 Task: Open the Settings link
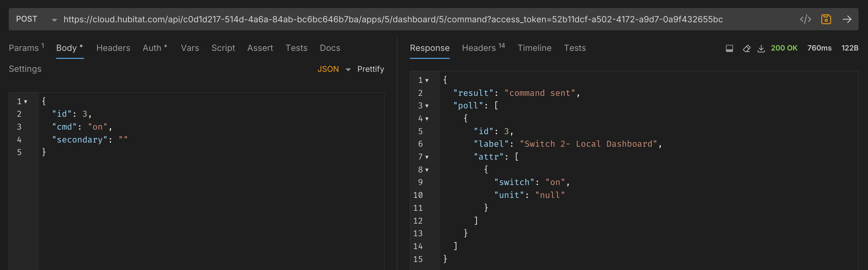(x=25, y=69)
